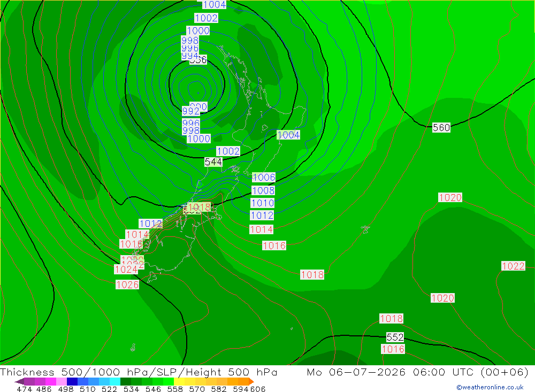Pick the light pink swatch in thickness legend
This screenshot has height=392, width=535.
pyautogui.click(x=62, y=381)
